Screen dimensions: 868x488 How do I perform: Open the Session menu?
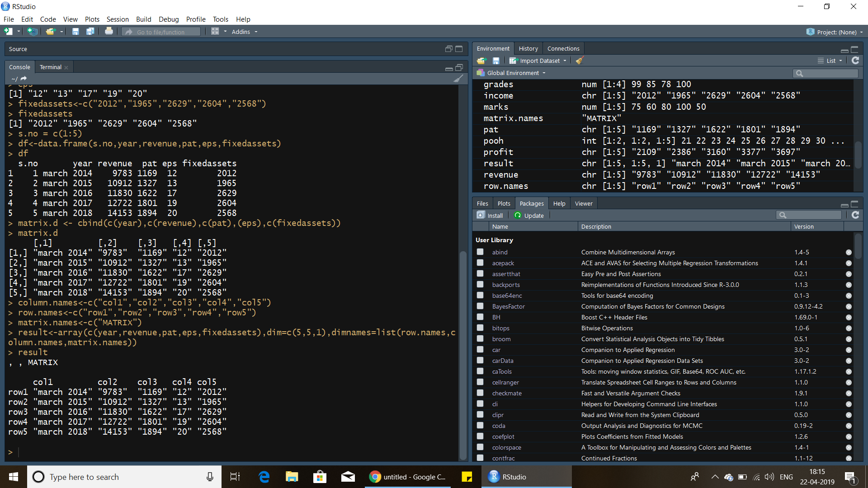[x=118, y=19]
